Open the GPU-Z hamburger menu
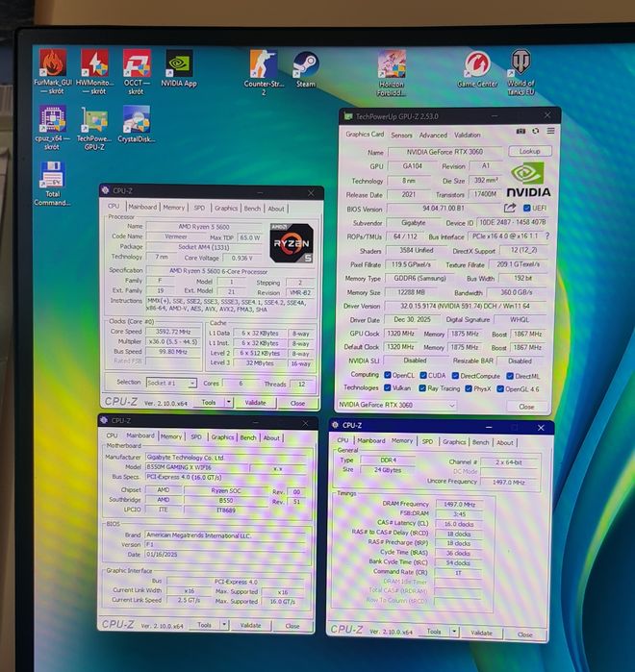635x672 pixels. click(550, 131)
